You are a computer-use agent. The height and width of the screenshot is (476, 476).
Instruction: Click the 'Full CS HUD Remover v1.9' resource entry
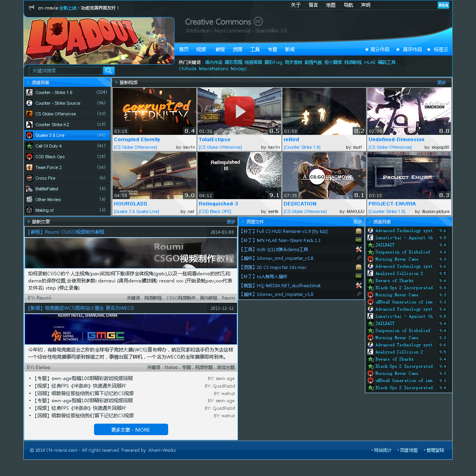point(284,231)
